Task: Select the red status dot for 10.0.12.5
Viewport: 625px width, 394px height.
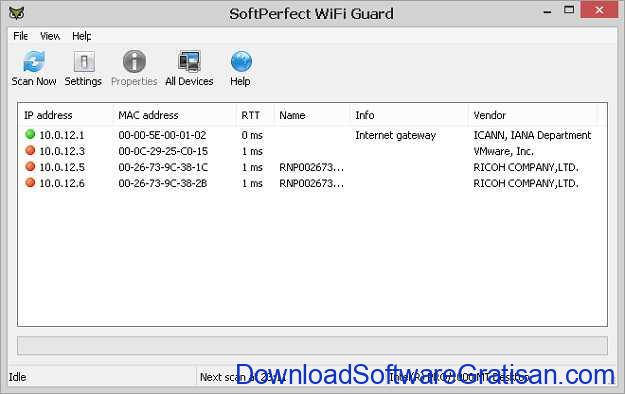Action: click(x=30, y=166)
